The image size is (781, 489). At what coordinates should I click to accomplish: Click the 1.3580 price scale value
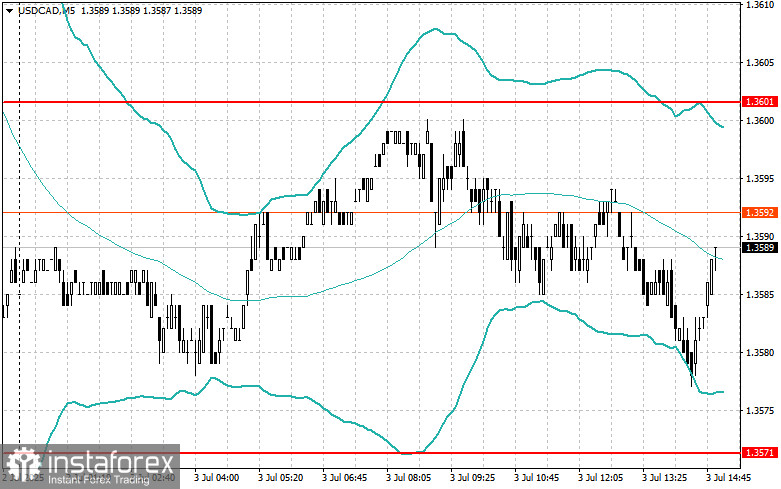(x=760, y=353)
